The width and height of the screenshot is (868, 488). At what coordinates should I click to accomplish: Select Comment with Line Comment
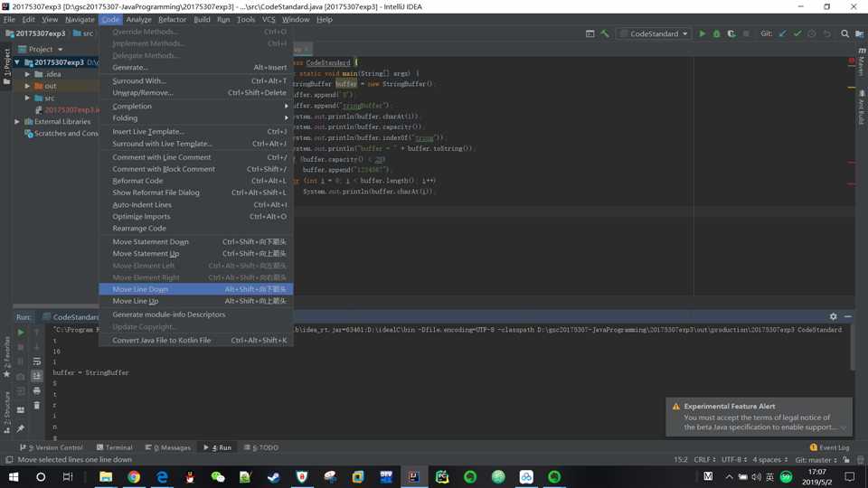196,157
